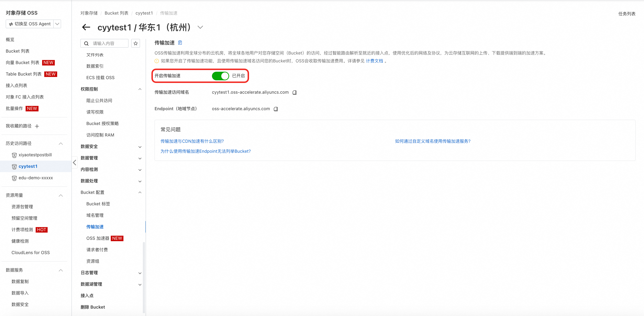Collapse the 资源用量 group

[x=61, y=195]
